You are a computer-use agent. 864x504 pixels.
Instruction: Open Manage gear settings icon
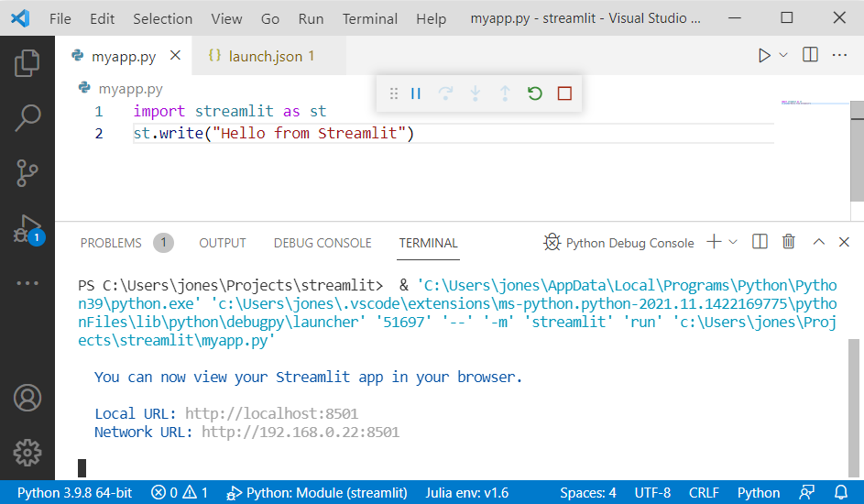point(27,453)
